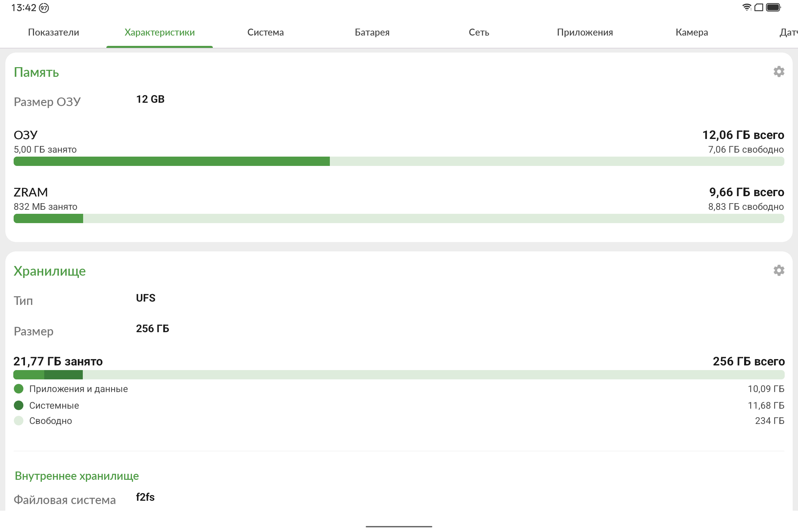Tap the light Free legend dot
This screenshot has width=798, height=532.
[x=19, y=421]
